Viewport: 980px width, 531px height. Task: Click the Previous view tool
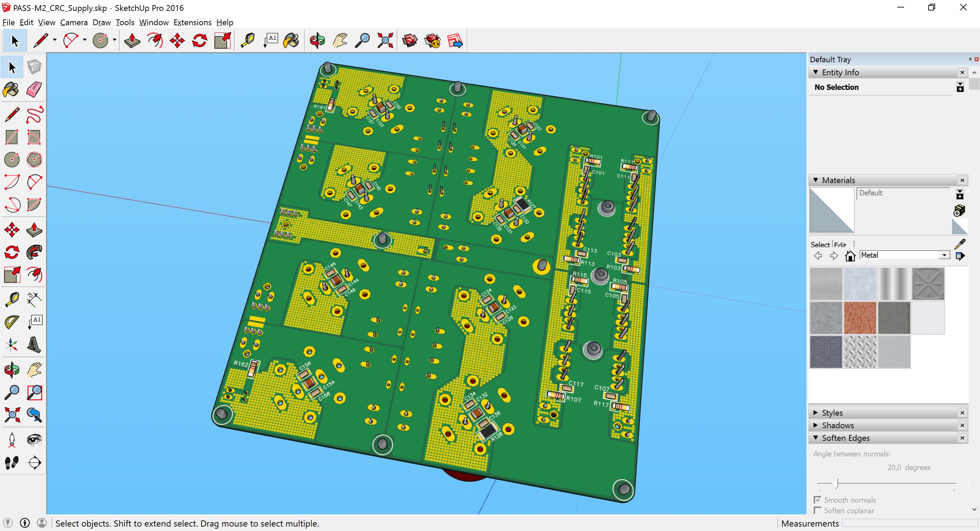(x=34, y=415)
